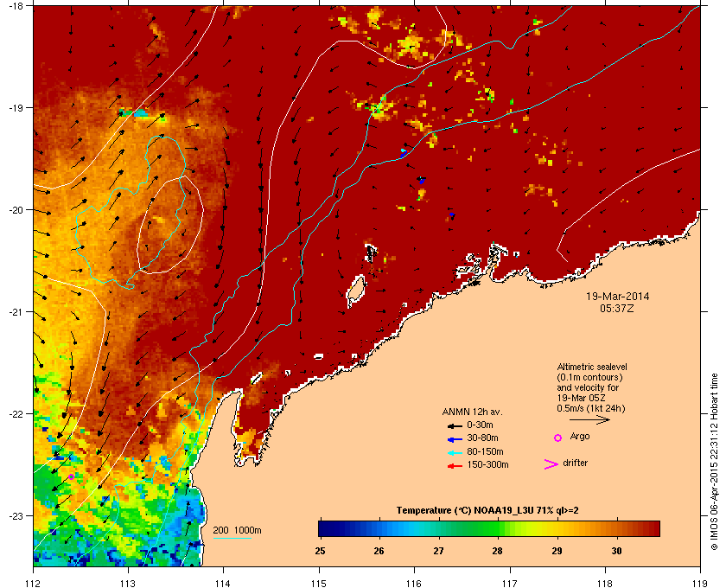Click the drifter legend label
This screenshot has height=588, width=726.
point(575,463)
